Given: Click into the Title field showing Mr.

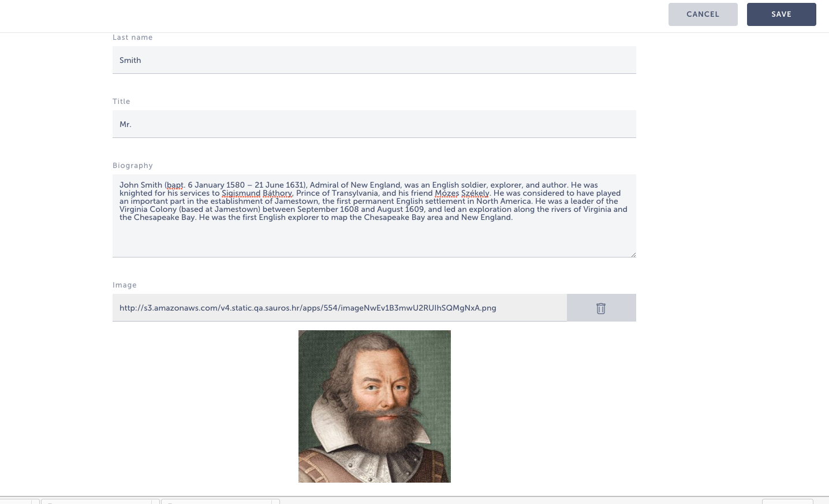Looking at the screenshot, I should [x=374, y=124].
